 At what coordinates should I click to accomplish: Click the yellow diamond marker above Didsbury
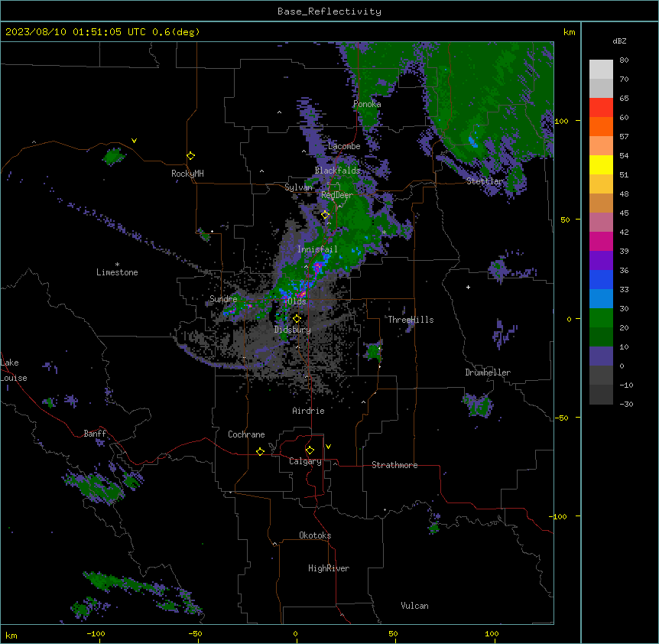pos(297,319)
